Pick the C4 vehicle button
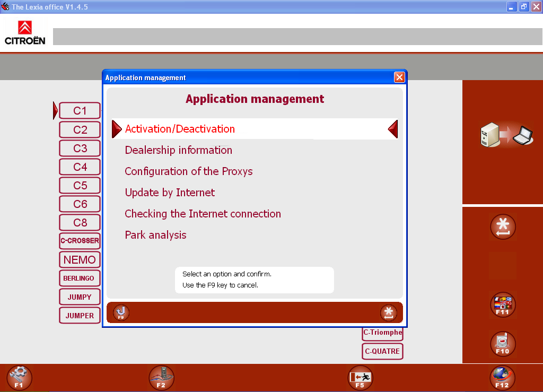Screen dimensions: 543x392 (80, 167)
